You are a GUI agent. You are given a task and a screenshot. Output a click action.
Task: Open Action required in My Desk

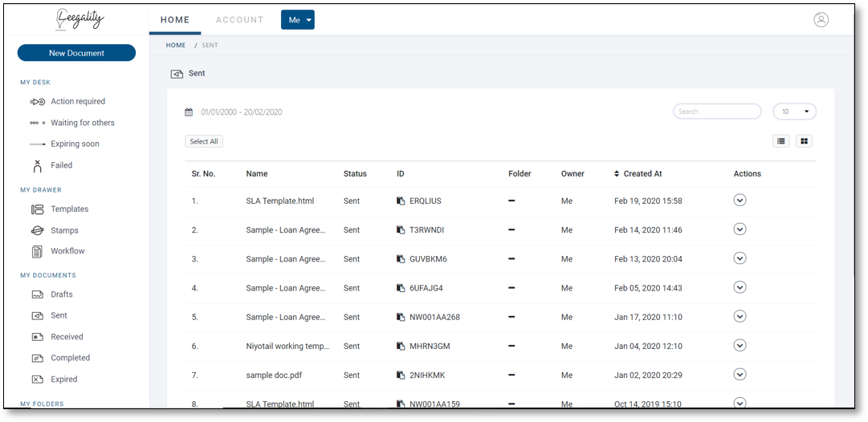click(78, 102)
